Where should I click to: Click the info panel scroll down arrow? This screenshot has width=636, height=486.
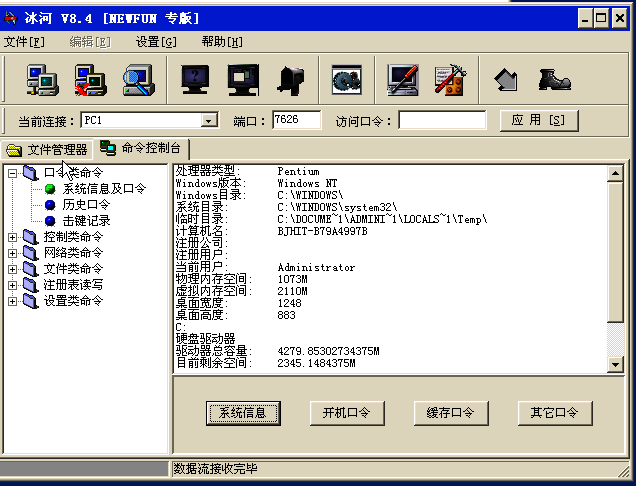click(x=615, y=364)
